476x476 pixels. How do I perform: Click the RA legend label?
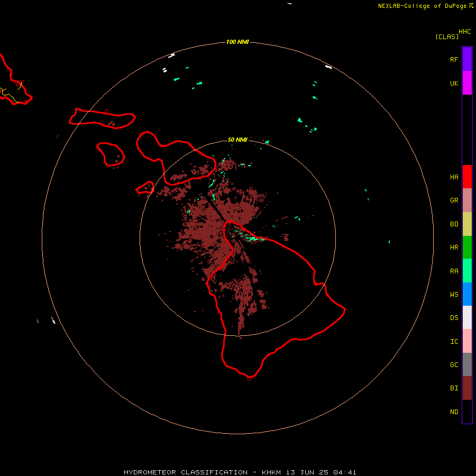pos(454,271)
